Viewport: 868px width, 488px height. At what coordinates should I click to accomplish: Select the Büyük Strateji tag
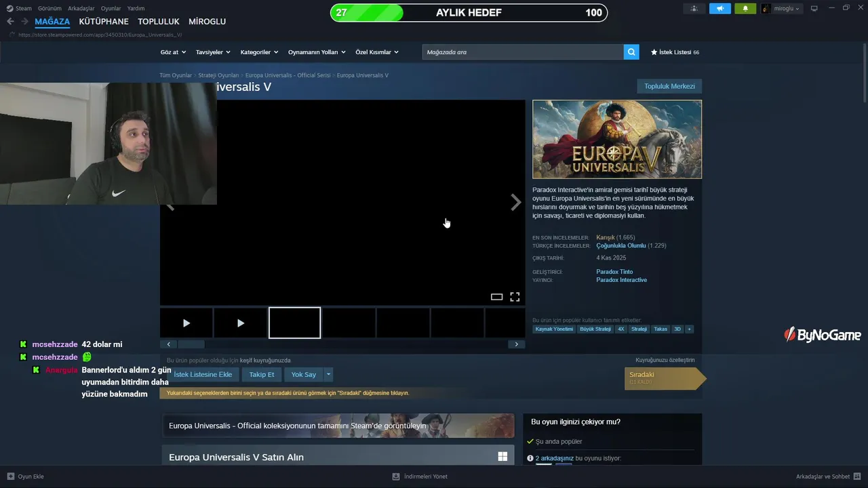click(595, 329)
